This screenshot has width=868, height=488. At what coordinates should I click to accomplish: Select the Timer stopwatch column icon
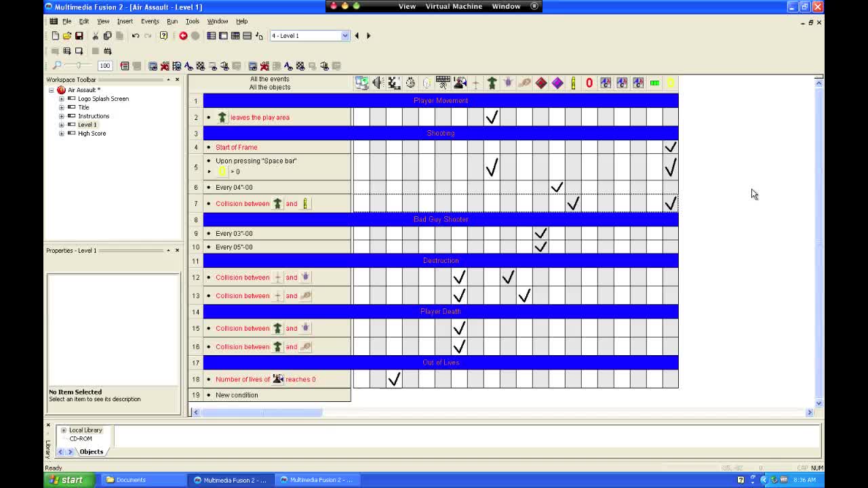click(410, 83)
